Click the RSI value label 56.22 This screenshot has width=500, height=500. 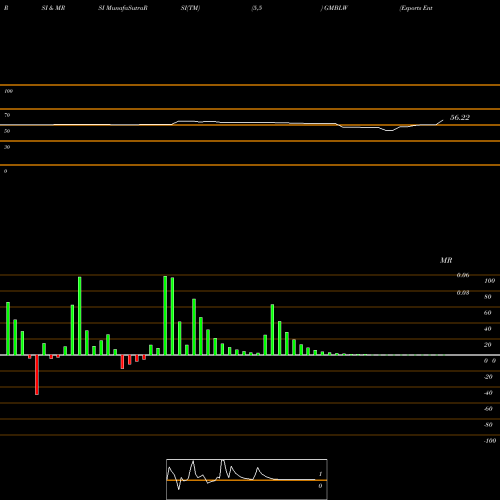[x=460, y=118]
